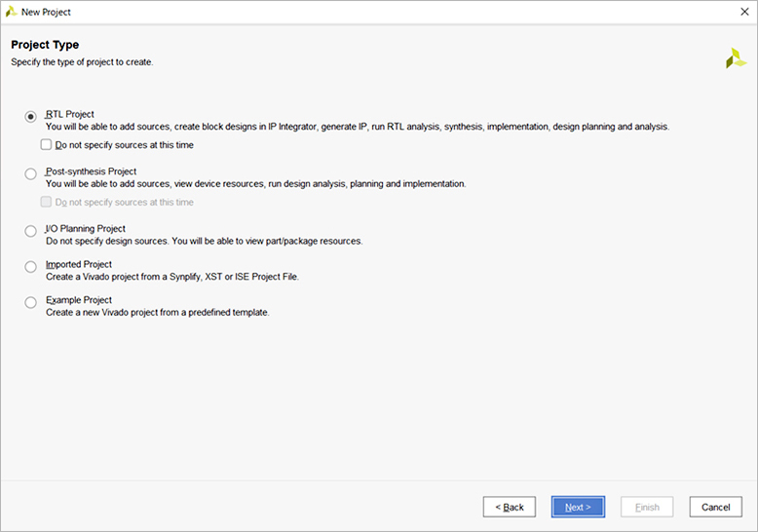Click the Vivado logo in title bar
The height and width of the screenshot is (532, 758).
click(11, 12)
